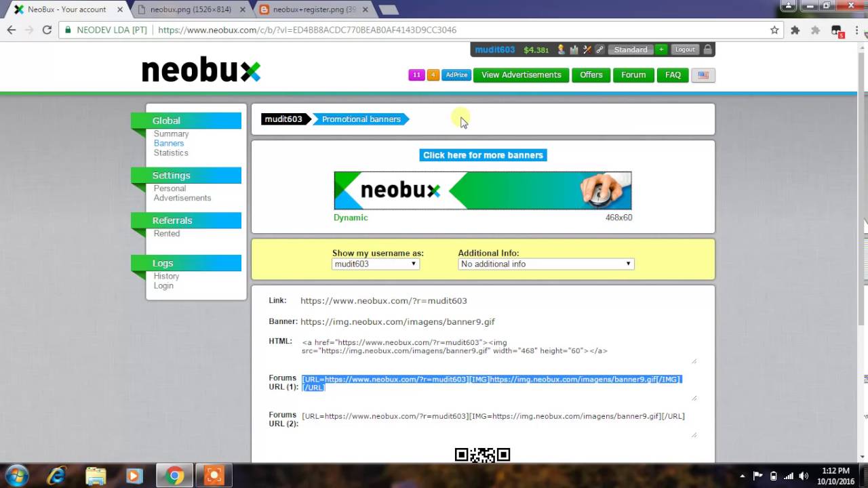Viewport: 868px width, 488px height.
Task: Click the mudit603 username link
Action: [x=494, y=49]
